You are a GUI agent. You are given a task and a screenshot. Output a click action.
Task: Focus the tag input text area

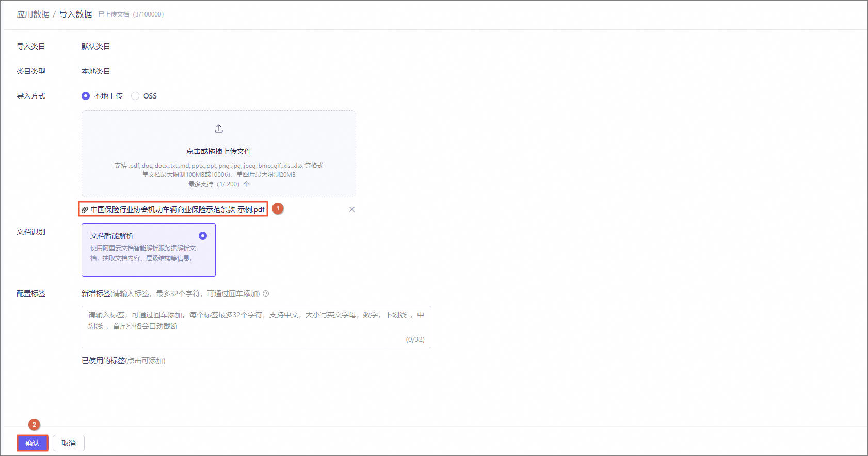point(256,327)
